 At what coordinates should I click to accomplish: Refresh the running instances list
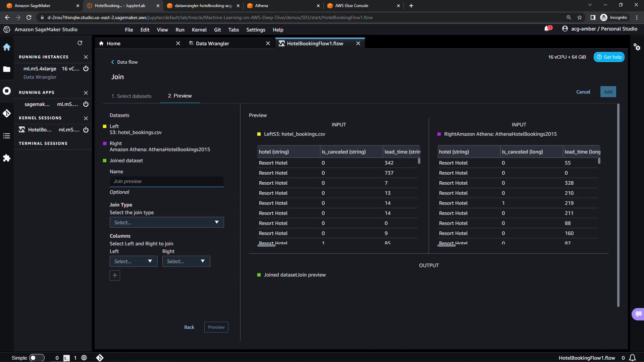80,43
